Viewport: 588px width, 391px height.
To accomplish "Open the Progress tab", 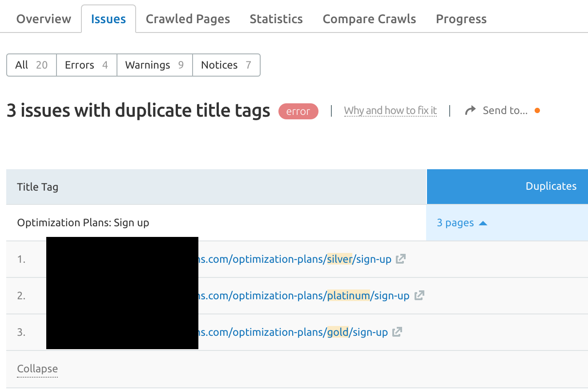I will pyautogui.click(x=461, y=19).
